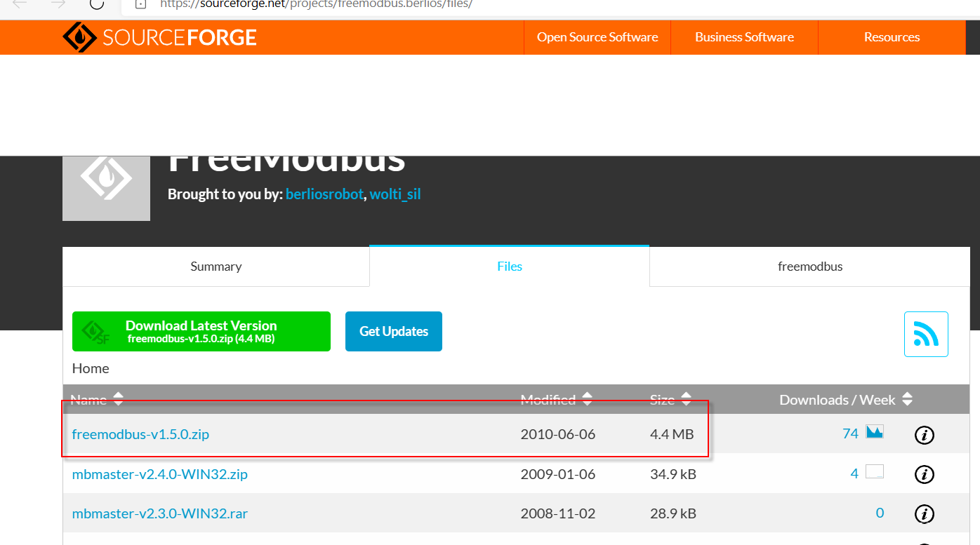
Task: Open the berliosrobot profile link
Action: click(324, 194)
